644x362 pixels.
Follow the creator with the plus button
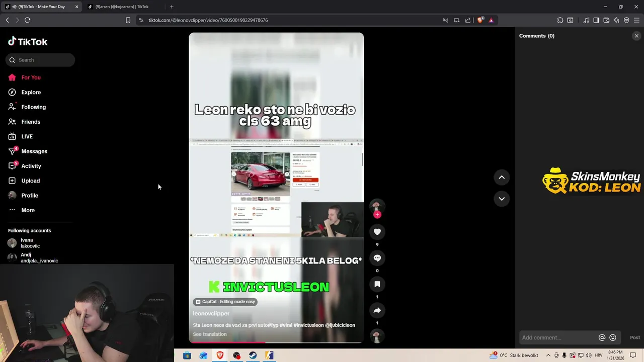pos(377,215)
